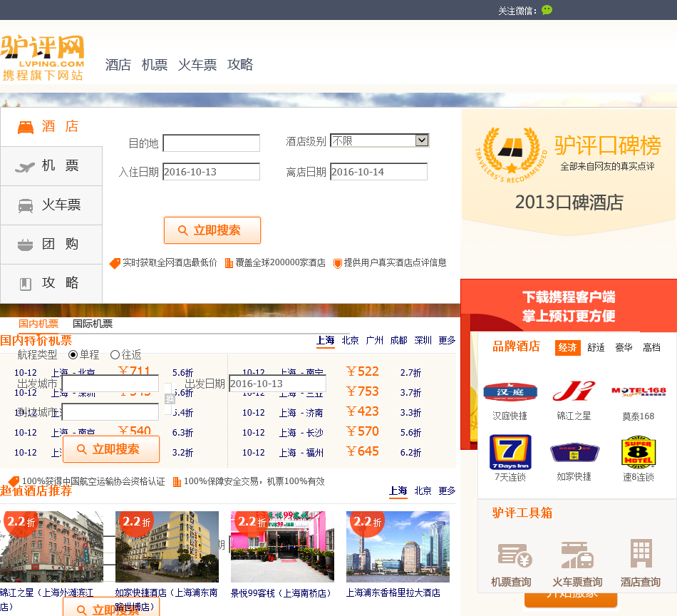Filter special flights by 北京
Screen dimensions: 677x616
350,340
